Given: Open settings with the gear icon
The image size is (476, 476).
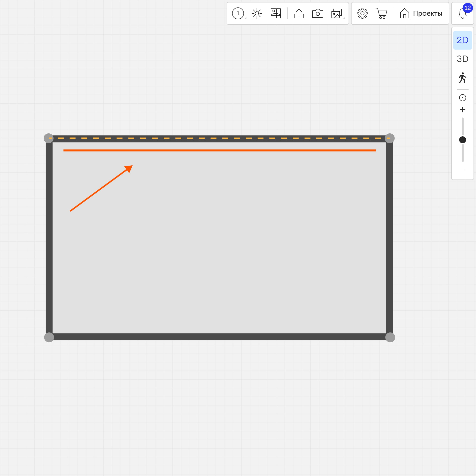Looking at the screenshot, I should (x=362, y=13).
